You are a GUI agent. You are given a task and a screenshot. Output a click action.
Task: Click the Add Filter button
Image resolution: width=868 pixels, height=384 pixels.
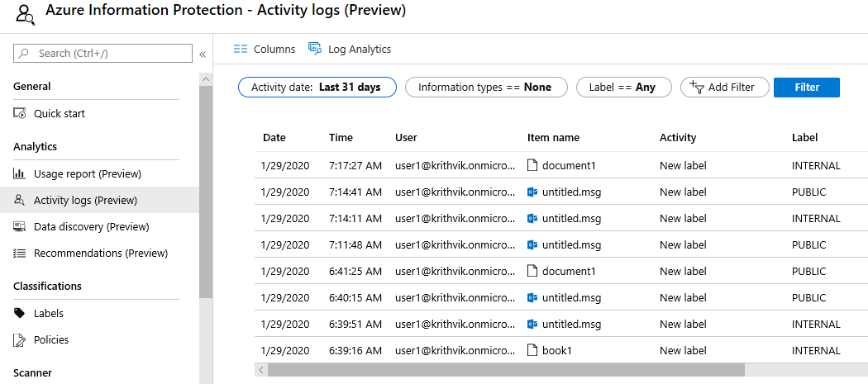(x=725, y=87)
